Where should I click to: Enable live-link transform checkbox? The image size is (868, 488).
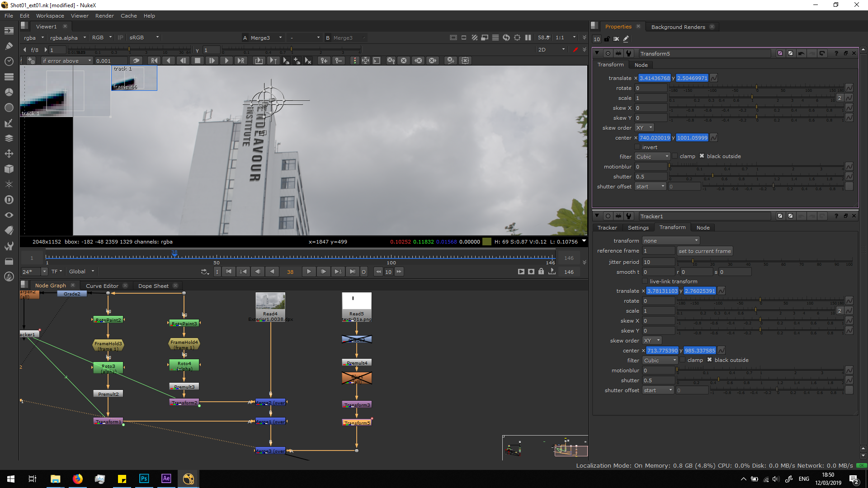[x=645, y=282]
